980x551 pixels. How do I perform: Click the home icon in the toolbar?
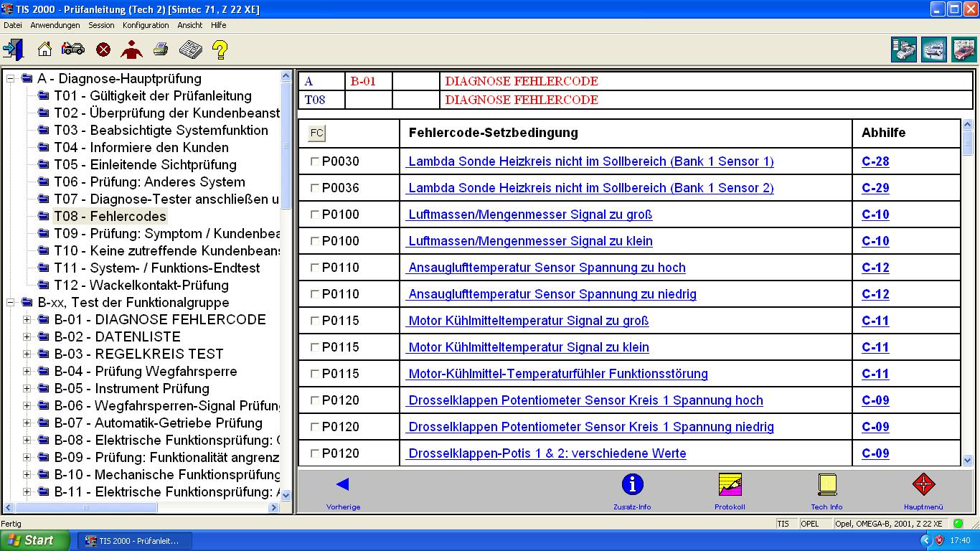pos(44,50)
